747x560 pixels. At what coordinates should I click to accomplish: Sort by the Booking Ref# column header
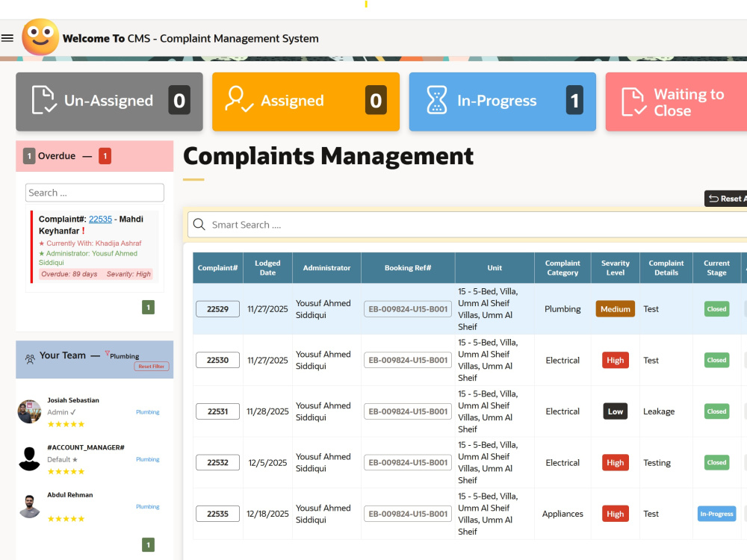[x=408, y=267]
